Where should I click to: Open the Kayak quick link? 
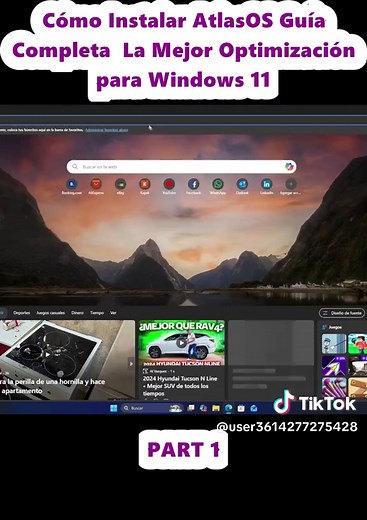145,184
